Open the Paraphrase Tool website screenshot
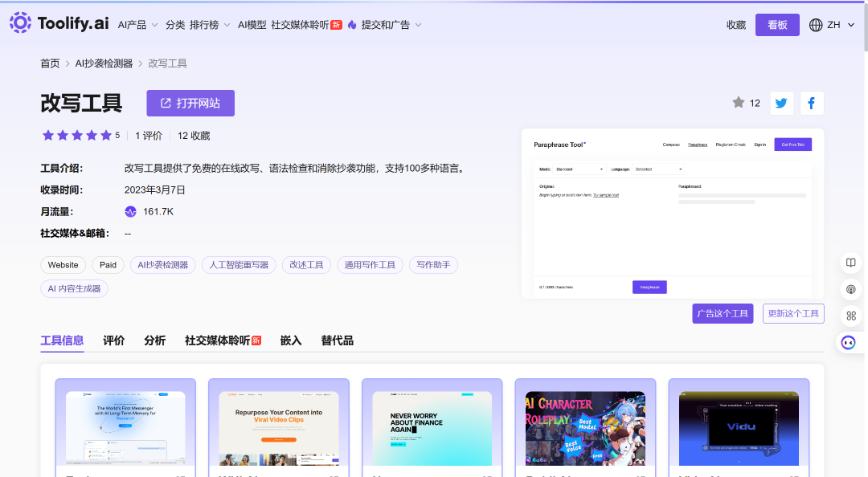Image resolution: width=868 pixels, height=477 pixels. (x=673, y=214)
